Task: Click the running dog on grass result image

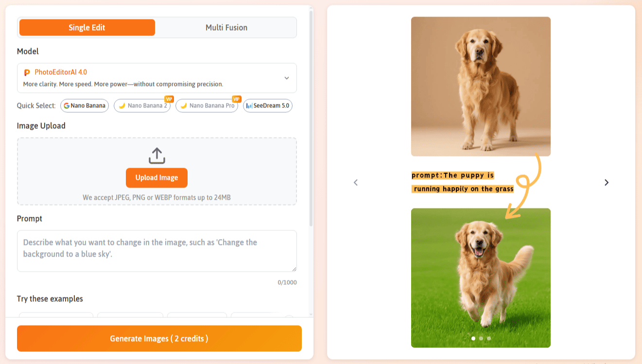Action: point(480,272)
